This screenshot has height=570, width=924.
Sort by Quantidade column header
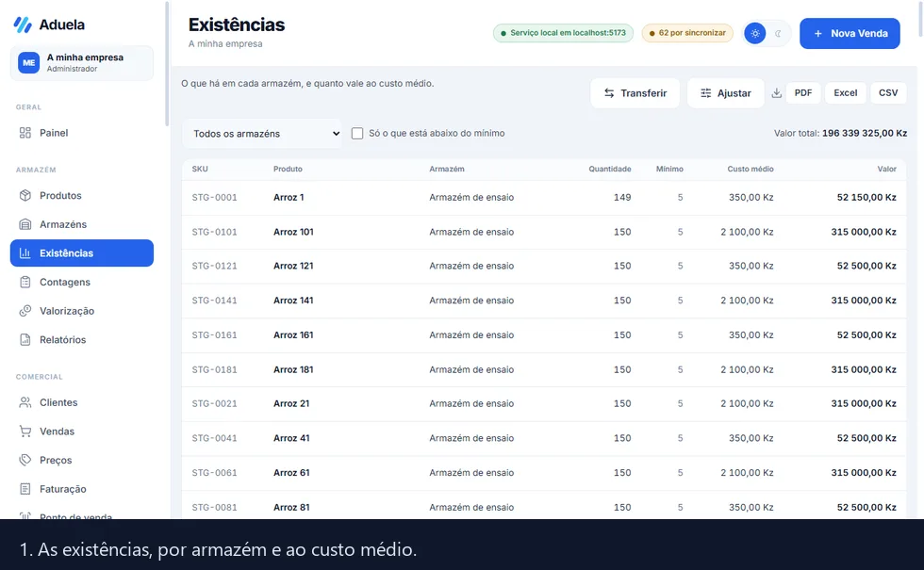click(x=609, y=169)
